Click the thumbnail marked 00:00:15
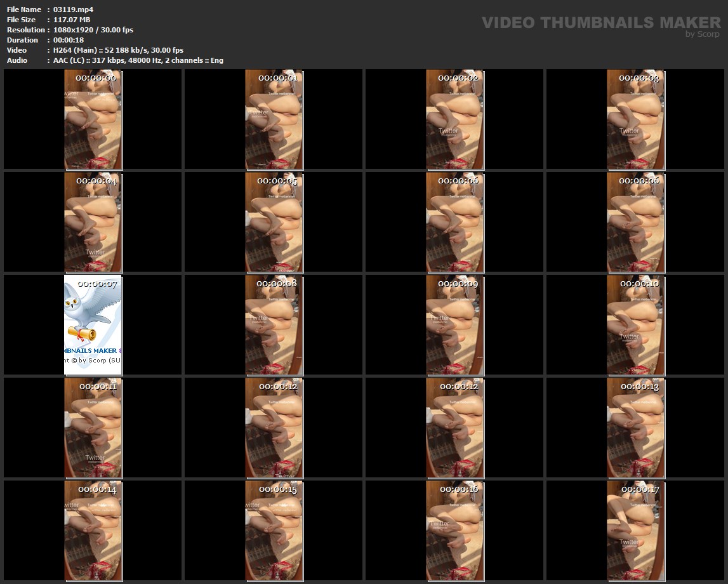 pyautogui.click(x=274, y=531)
